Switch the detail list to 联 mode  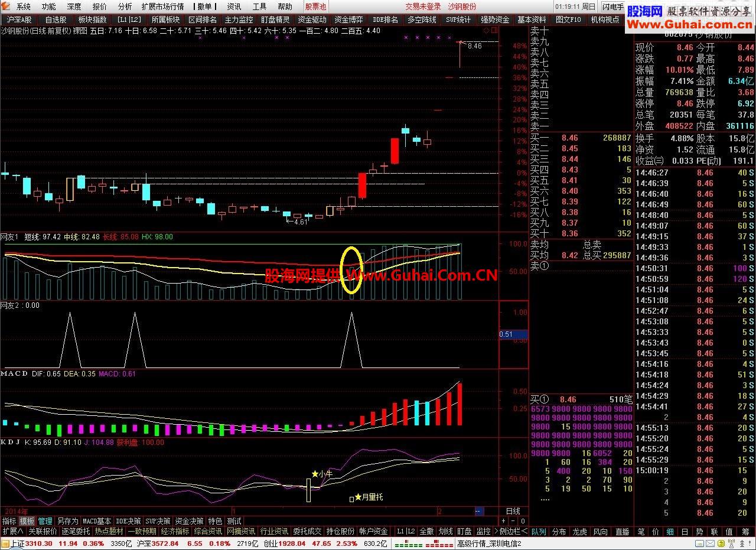click(x=715, y=532)
